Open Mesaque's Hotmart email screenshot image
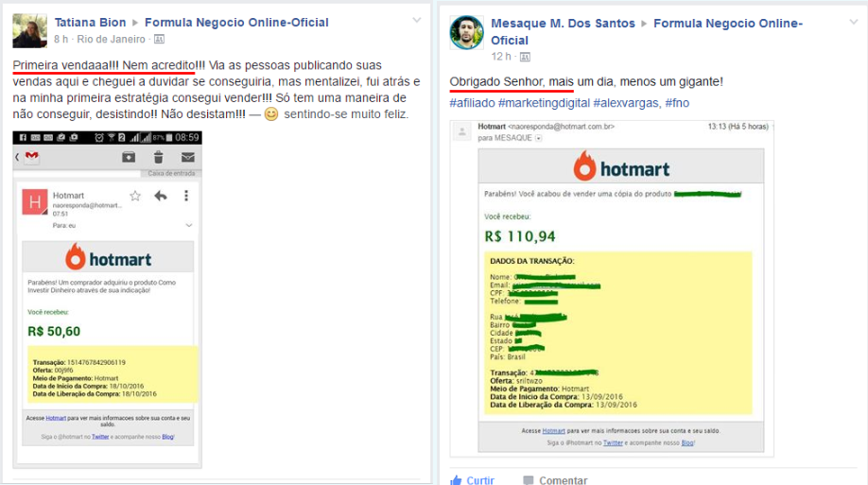Image resolution: width=868 pixels, height=485 pixels. [612, 288]
